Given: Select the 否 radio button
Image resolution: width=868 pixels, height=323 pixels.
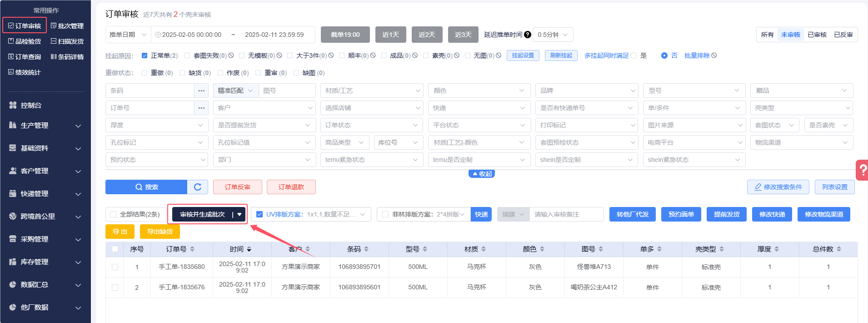Looking at the screenshot, I should 664,56.
